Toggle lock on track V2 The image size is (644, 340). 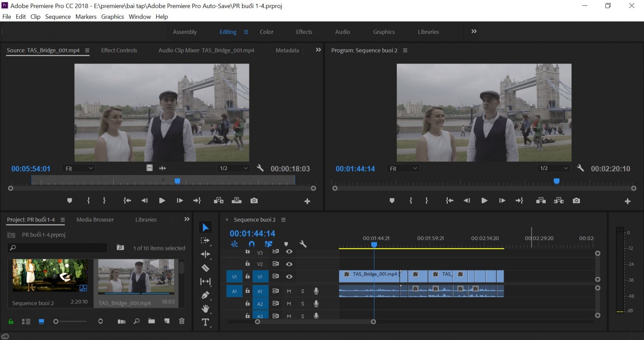(x=247, y=264)
